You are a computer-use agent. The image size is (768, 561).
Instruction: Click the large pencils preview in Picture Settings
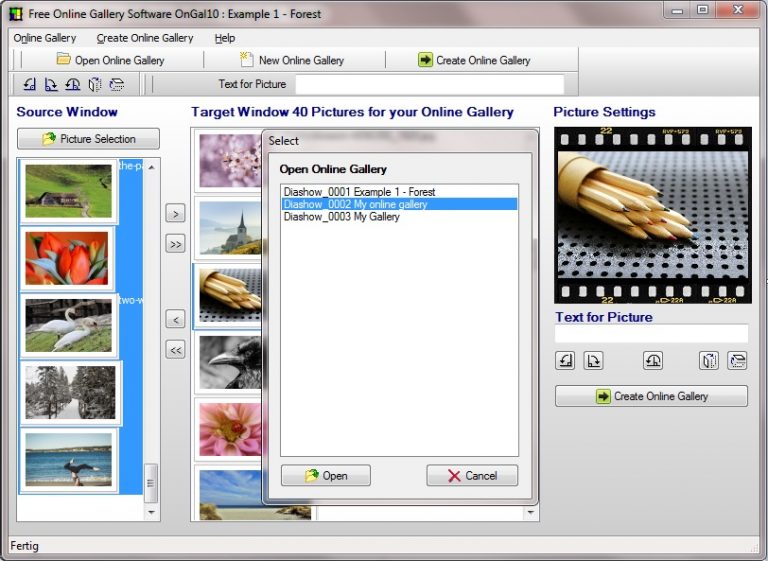coord(652,215)
